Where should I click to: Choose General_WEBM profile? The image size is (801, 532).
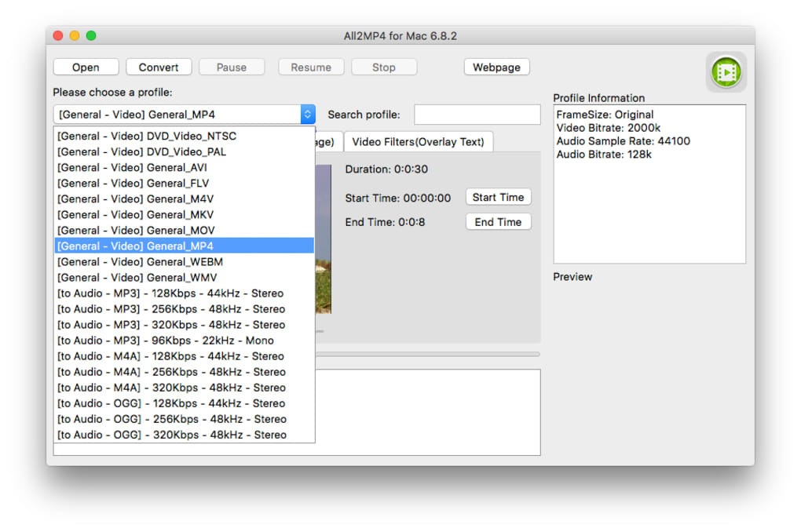click(x=184, y=262)
